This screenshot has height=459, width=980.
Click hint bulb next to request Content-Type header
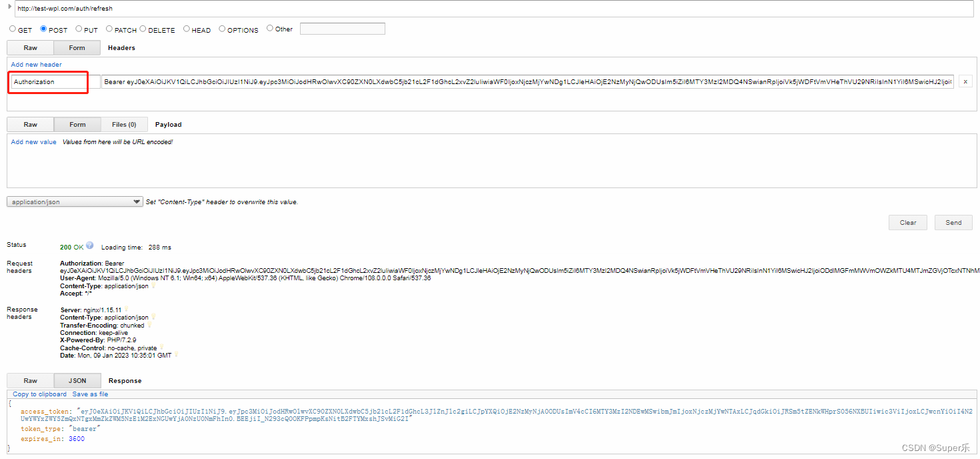click(x=153, y=286)
